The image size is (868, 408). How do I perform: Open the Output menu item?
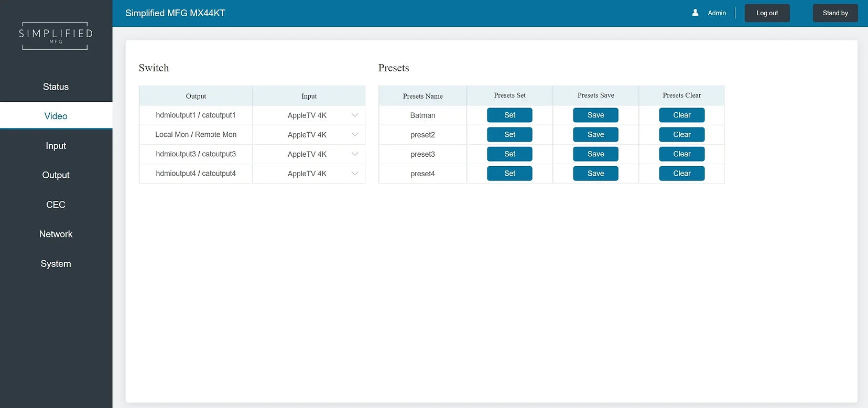pos(56,175)
